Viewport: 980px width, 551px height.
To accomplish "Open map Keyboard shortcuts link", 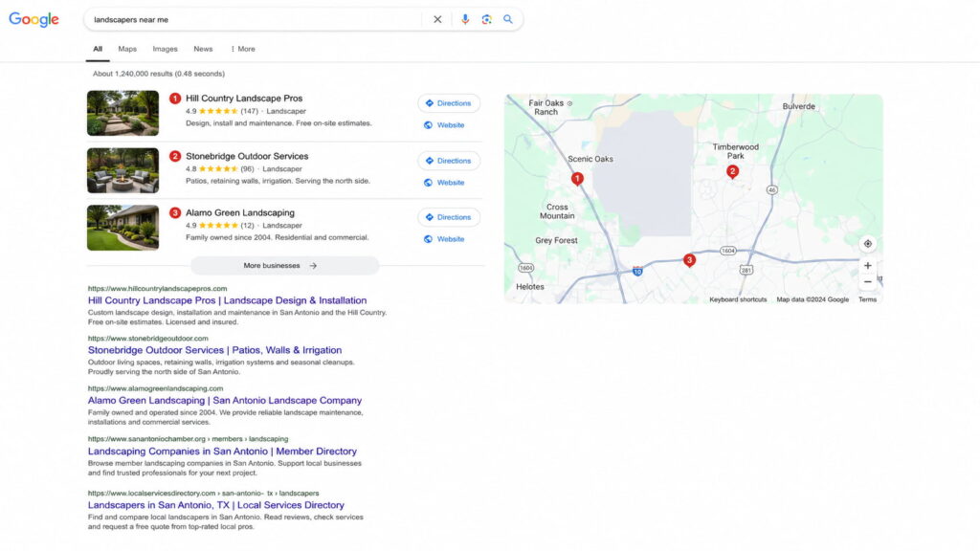I will [x=738, y=299].
